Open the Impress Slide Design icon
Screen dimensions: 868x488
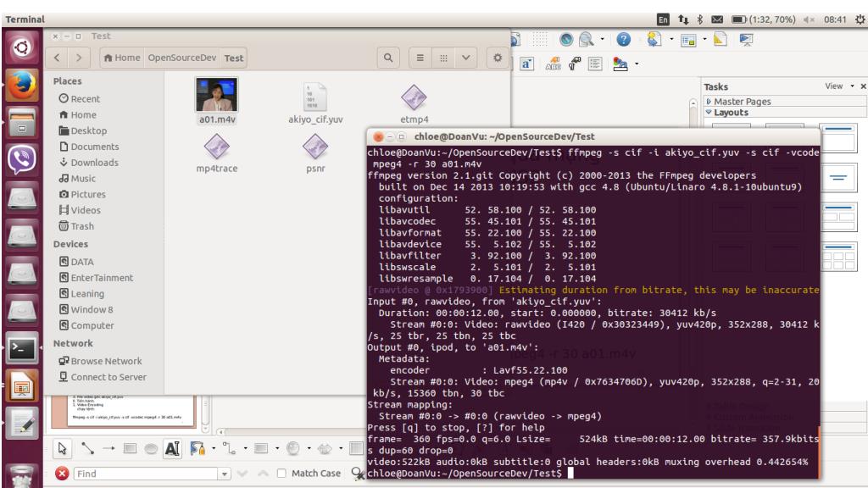721,39
